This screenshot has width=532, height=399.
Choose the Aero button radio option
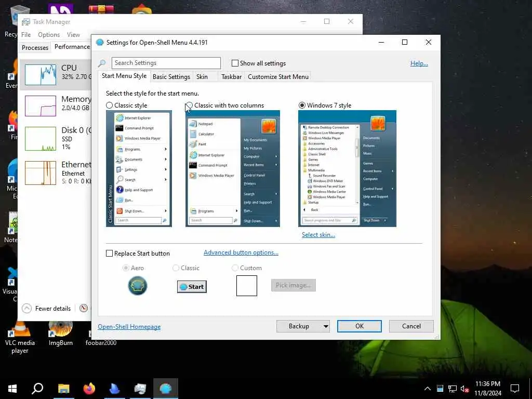(126, 268)
